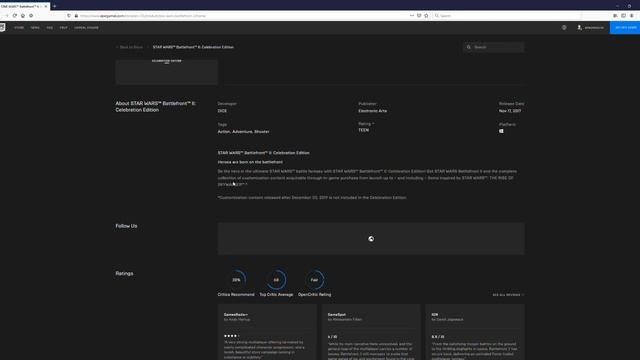Open the GameSpot review card
This screenshot has height=360, width=640.
pyautogui.click(x=371, y=332)
